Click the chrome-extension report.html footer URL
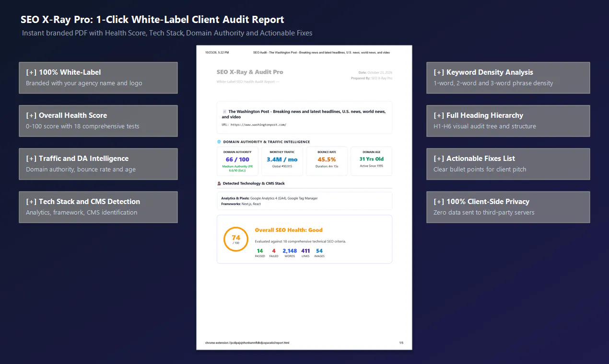 (247, 343)
